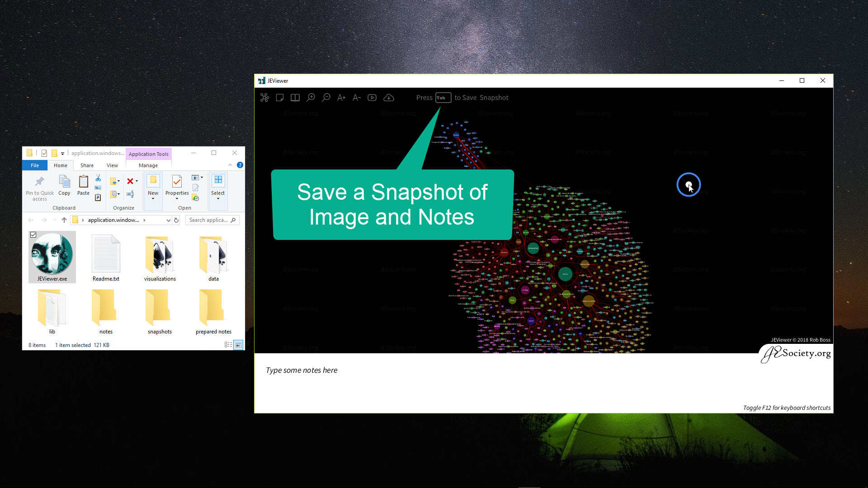This screenshot has width=868, height=488.
Task: Open the sticky note icon in JEViewer
Action: click(280, 98)
